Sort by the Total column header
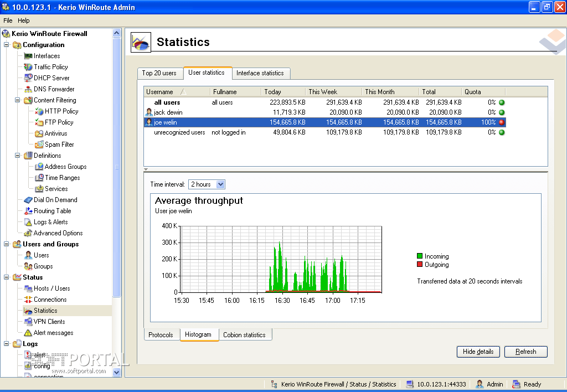Image resolution: width=567 pixels, height=392 pixels. pos(440,92)
